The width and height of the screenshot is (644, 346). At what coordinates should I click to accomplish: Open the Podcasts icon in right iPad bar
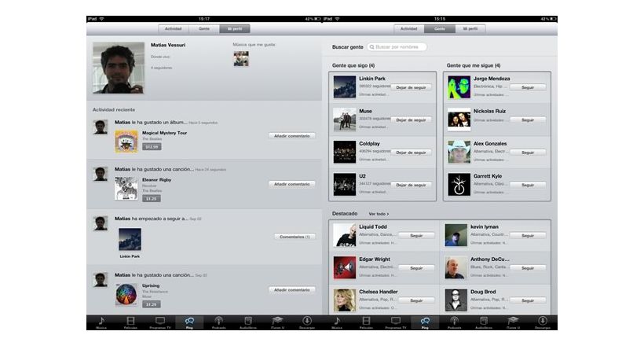(454, 322)
